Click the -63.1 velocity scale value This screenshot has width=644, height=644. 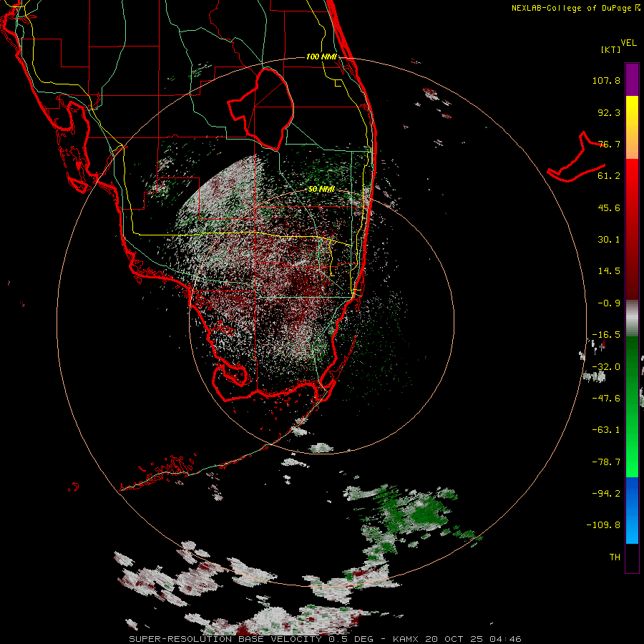click(606, 430)
